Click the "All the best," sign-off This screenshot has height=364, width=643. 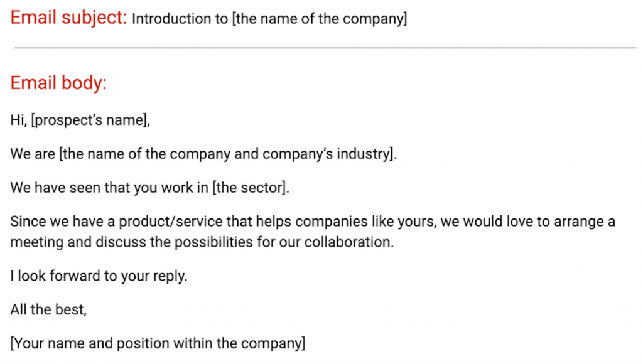pos(48,310)
